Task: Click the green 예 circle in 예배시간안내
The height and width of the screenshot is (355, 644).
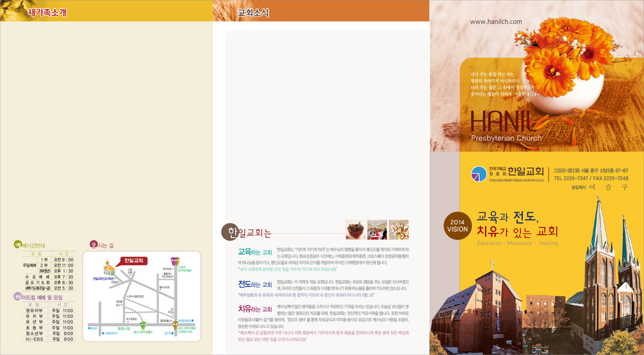Action: [x=17, y=244]
